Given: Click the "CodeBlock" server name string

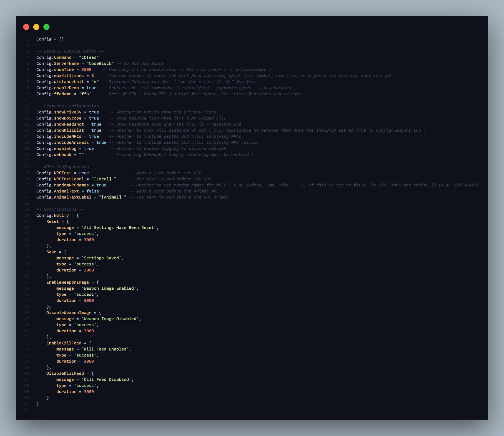Looking at the screenshot, I should point(100,63).
